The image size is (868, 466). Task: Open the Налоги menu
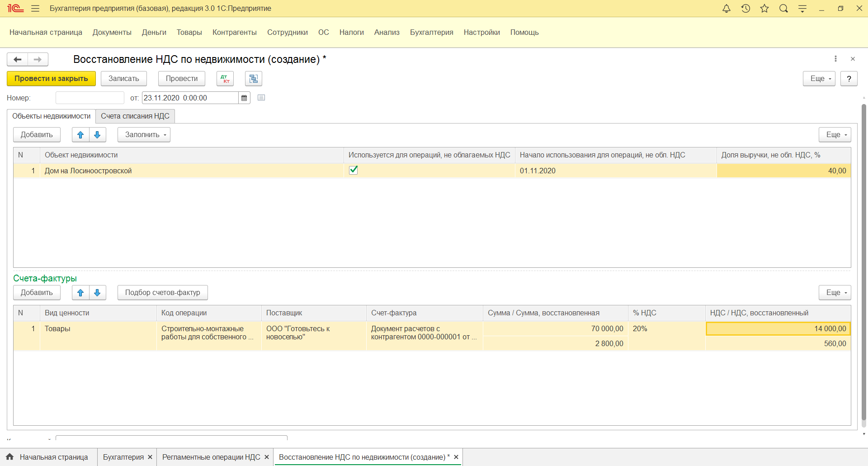point(352,33)
